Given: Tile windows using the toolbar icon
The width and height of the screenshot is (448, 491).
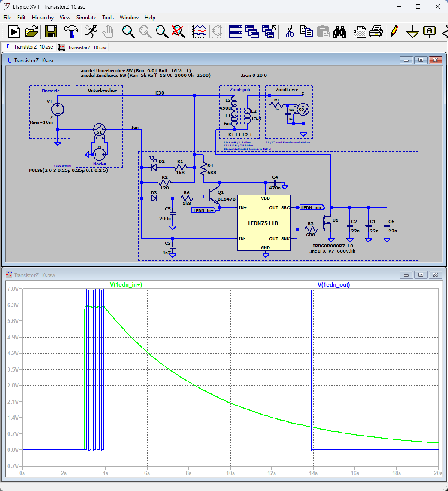Looking at the screenshot, I should [x=235, y=31].
